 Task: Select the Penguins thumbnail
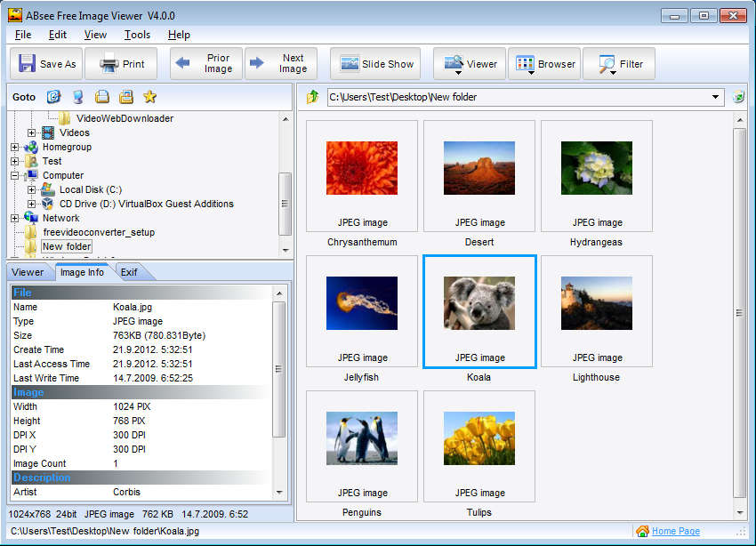tap(362, 444)
